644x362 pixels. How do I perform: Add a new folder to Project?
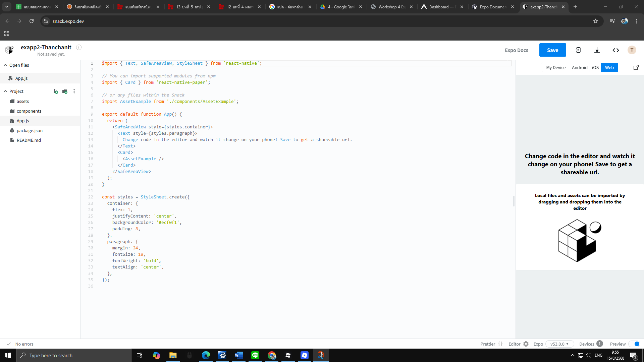pos(65,92)
